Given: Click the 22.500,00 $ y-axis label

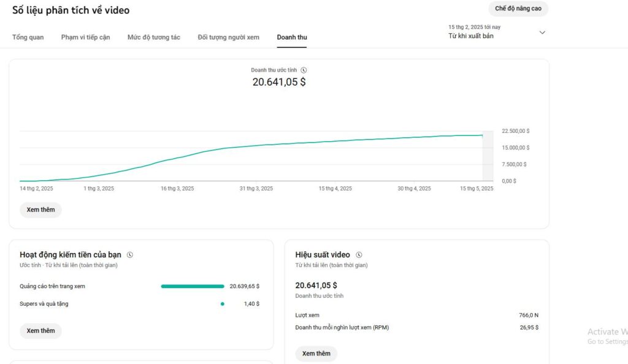Looking at the screenshot, I should click(x=515, y=131).
